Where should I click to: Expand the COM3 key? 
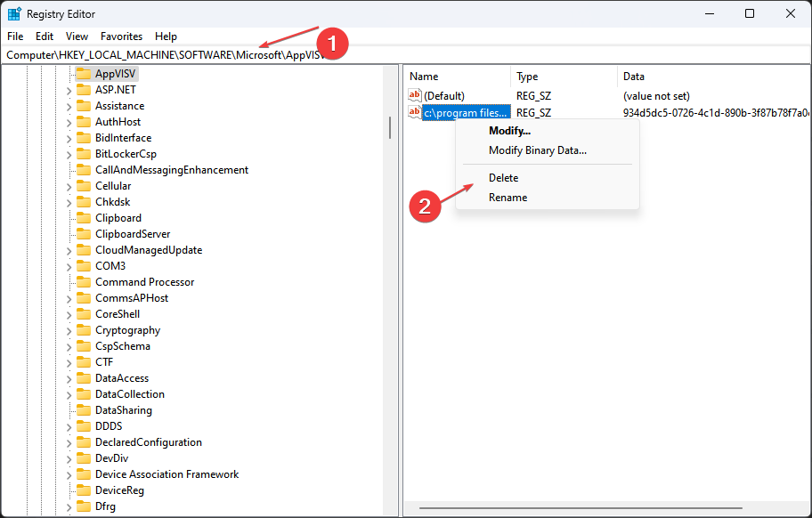(x=69, y=267)
